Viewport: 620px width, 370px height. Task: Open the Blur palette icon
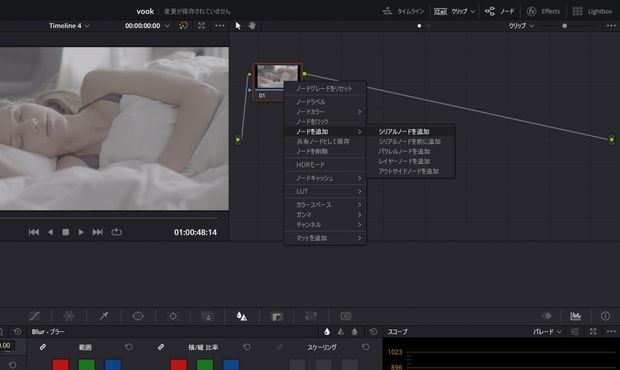click(x=242, y=316)
